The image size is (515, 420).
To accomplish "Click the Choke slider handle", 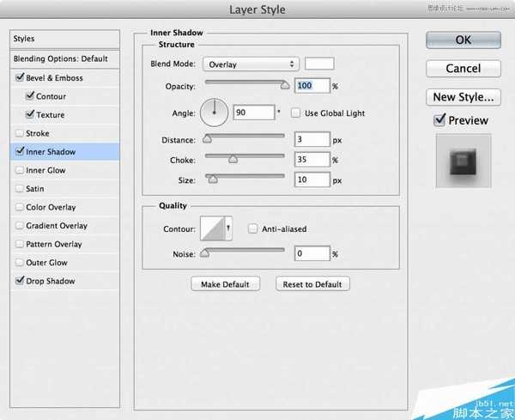I will tap(233, 159).
